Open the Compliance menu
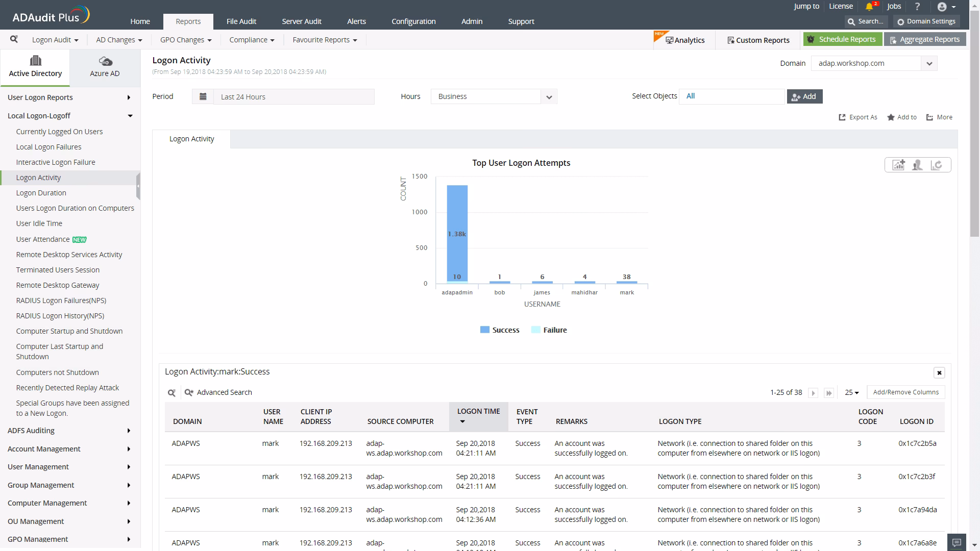 pyautogui.click(x=252, y=40)
